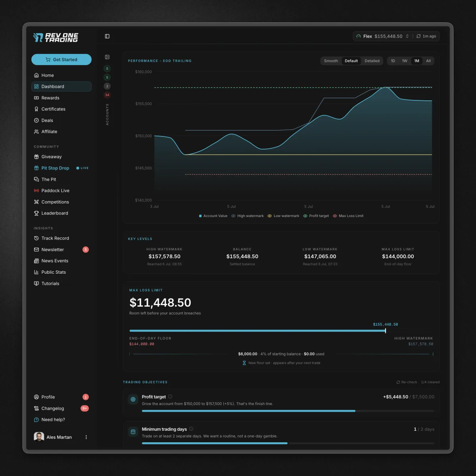Click the Profile user icon
This screenshot has height=476, width=476.
(36, 397)
